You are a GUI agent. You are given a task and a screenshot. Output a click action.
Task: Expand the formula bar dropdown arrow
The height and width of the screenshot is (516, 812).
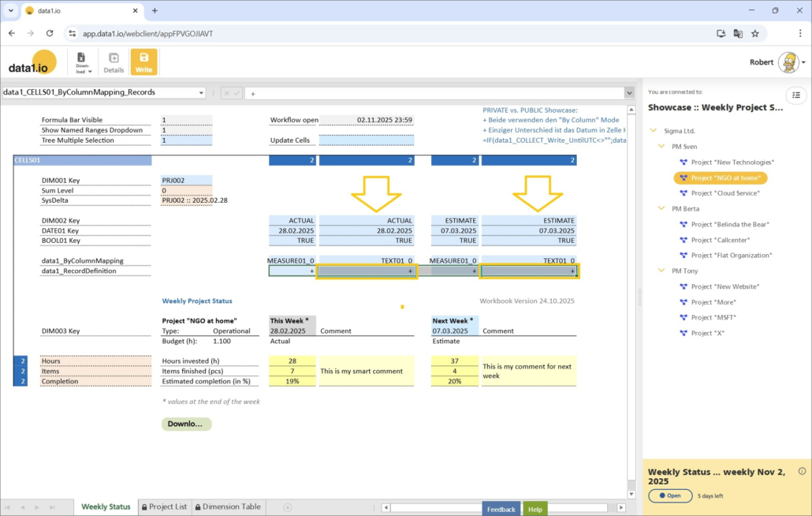[x=628, y=93]
